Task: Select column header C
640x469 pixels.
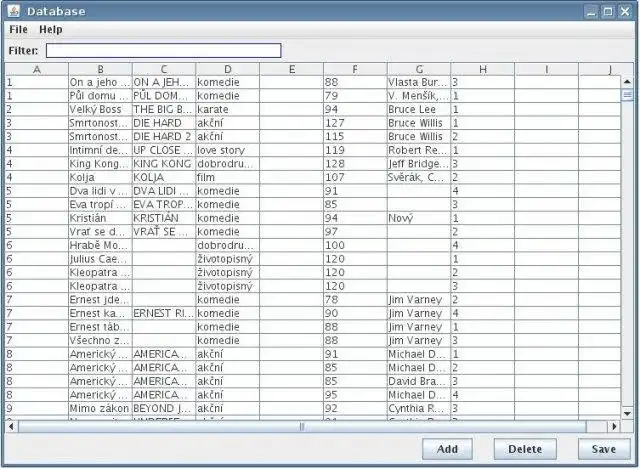Action: click(x=164, y=69)
